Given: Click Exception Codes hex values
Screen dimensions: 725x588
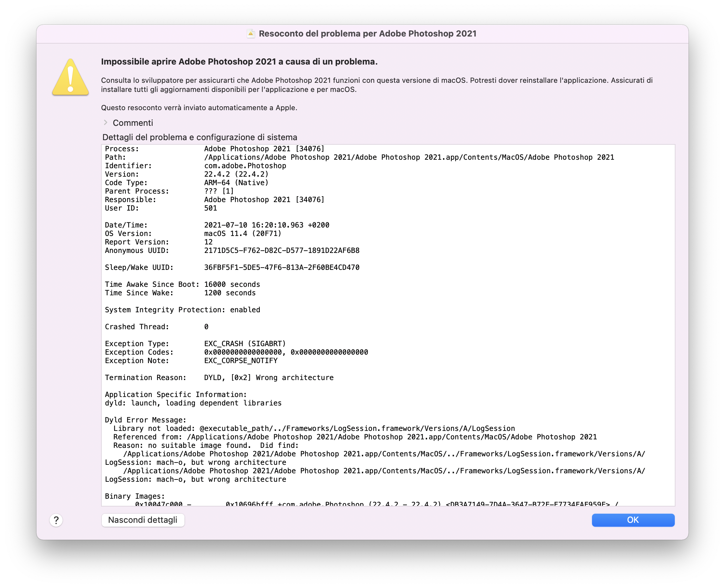Looking at the screenshot, I should [x=286, y=352].
